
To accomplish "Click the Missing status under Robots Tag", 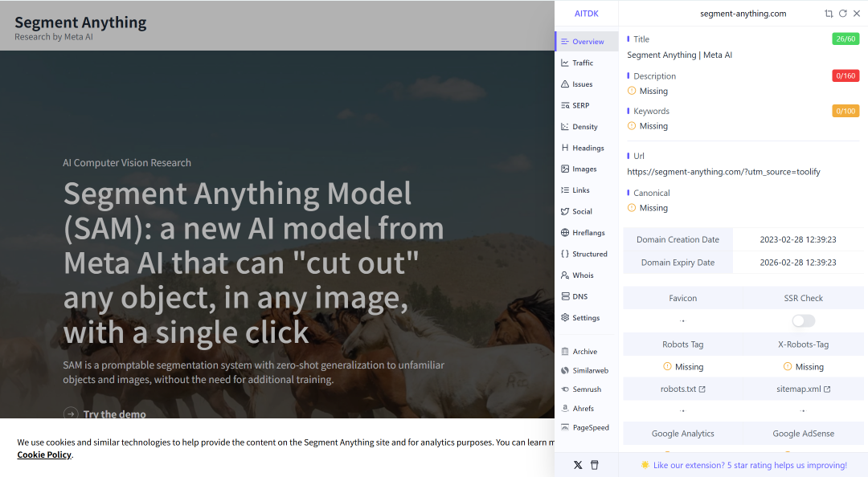I will tap(683, 367).
